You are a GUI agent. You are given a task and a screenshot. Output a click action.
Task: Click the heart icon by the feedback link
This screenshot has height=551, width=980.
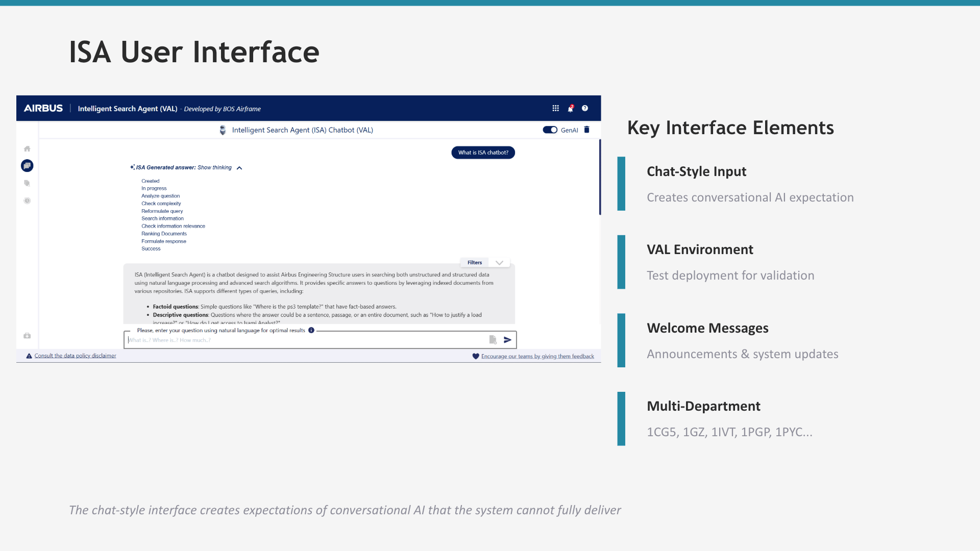coord(476,356)
